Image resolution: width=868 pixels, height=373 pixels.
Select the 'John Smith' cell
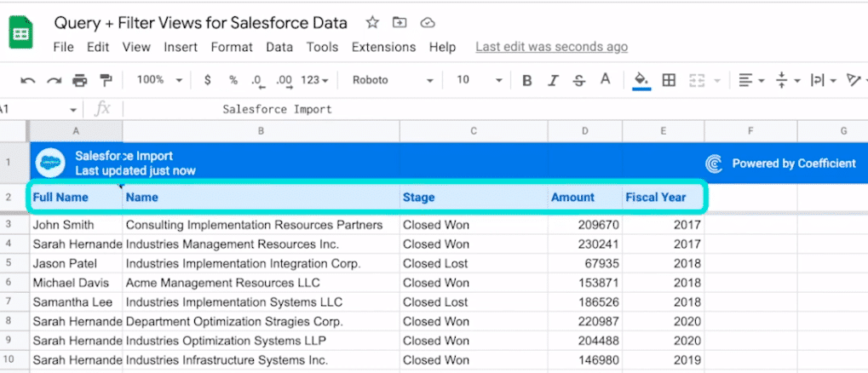[x=77, y=225]
